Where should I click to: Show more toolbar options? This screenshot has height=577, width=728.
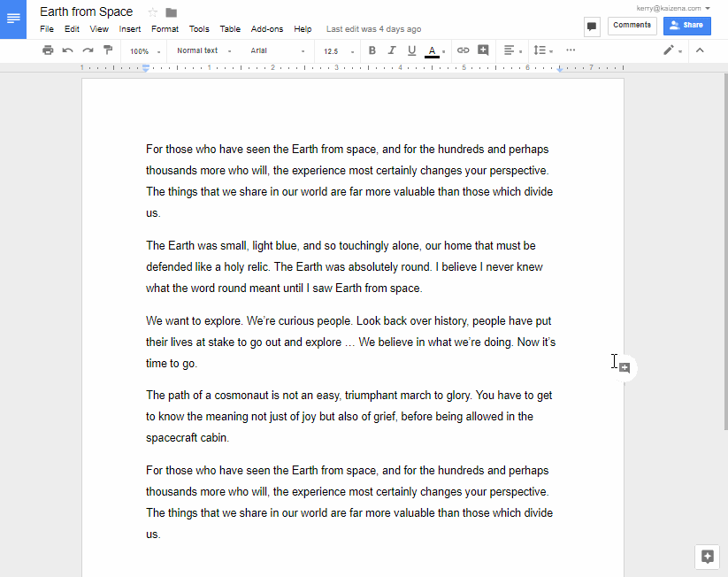[x=571, y=50]
